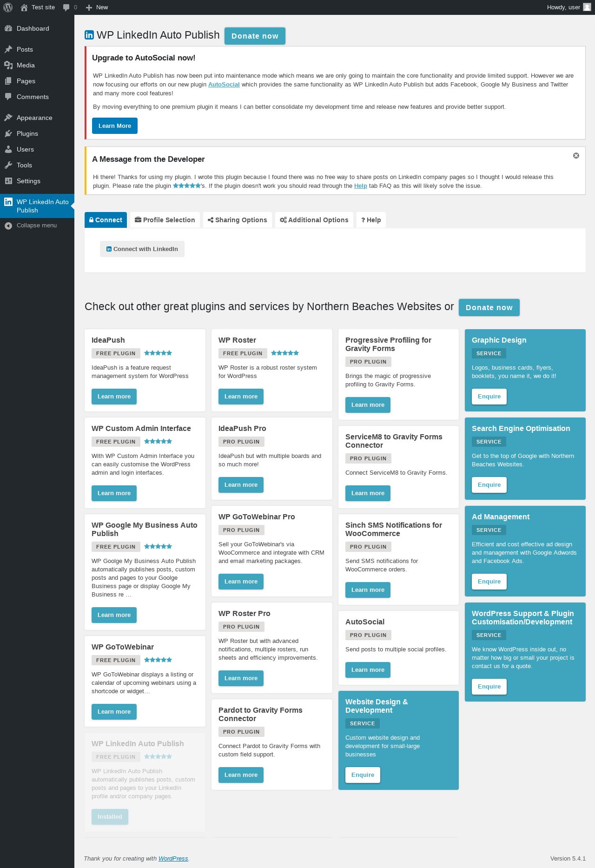
Task: Switch to the Connect tab
Action: coord(106,220)
